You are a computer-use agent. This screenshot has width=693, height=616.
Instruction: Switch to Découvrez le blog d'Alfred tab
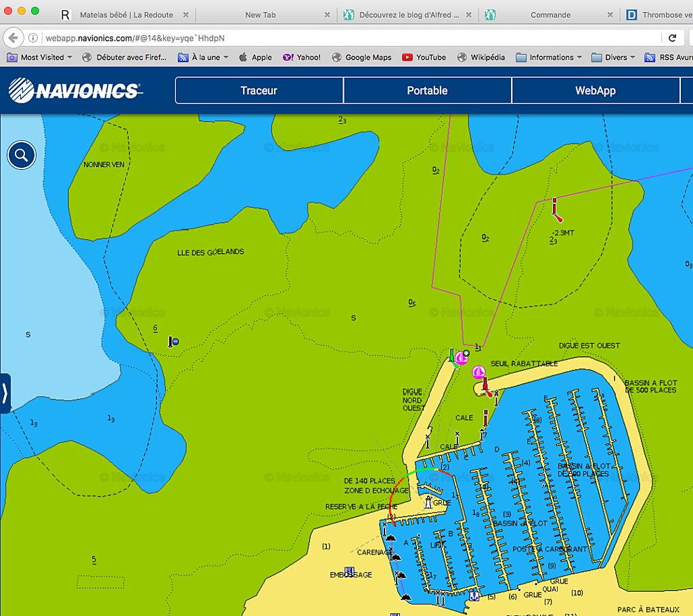[407, 15]
